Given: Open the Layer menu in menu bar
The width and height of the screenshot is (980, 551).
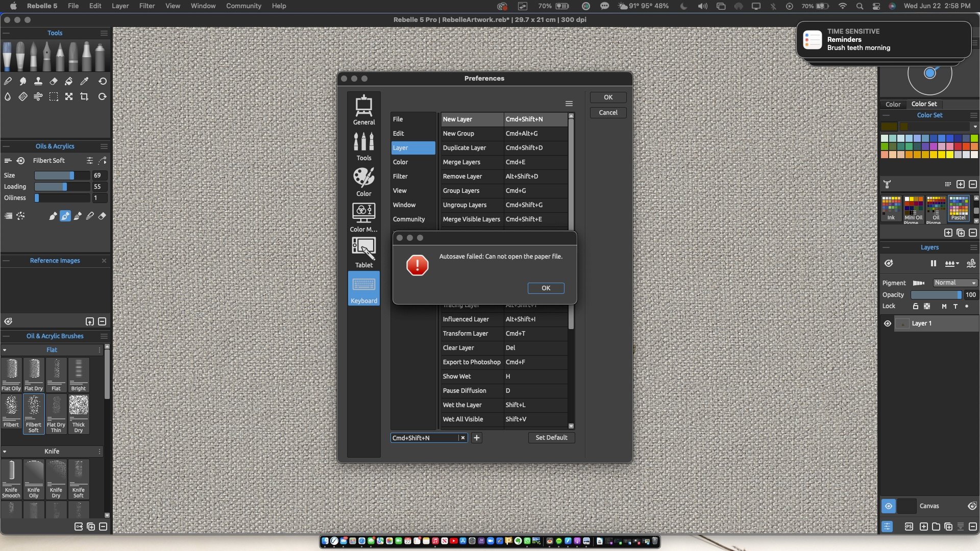Looking at the screenshot, I should click(120, 6).
